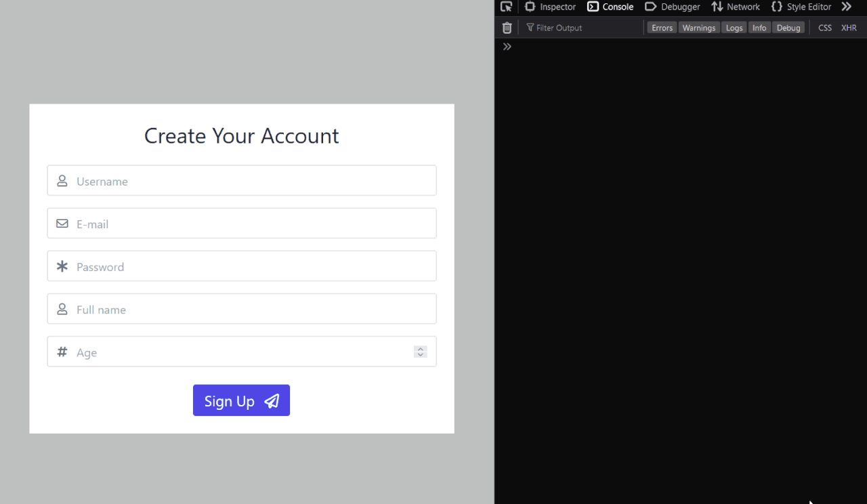Switch to the Console tab
The height and width of the screenshot is (504, 867).
click(610, 7)
